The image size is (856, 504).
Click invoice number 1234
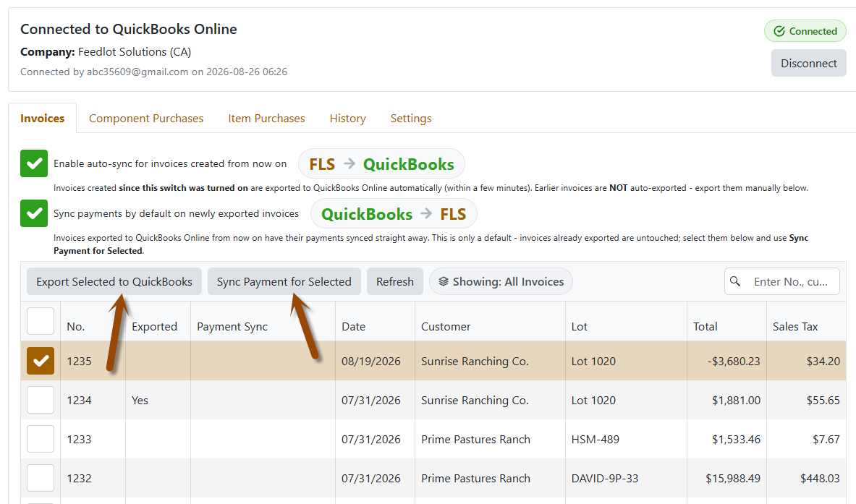(x=79, y=400)
